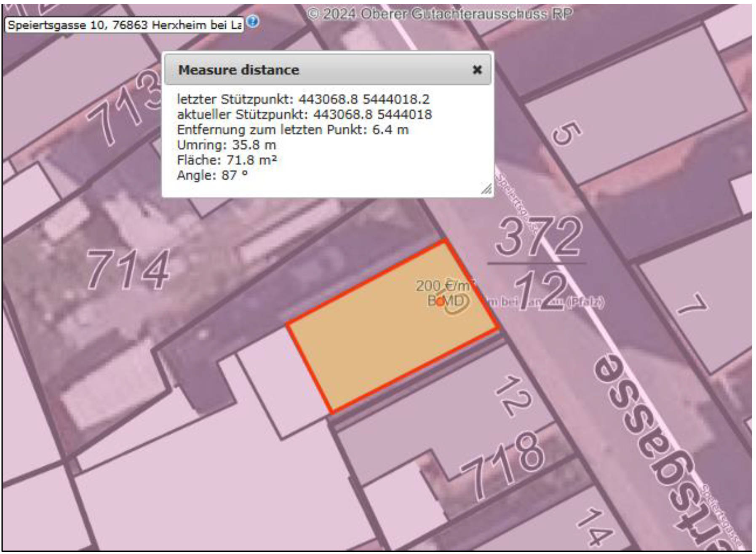Screen dimensions: 756x554
Task: Click the 'Entfernung zum letzten Punkt: 6.4 m' line
Action: (x=293, y=130)
